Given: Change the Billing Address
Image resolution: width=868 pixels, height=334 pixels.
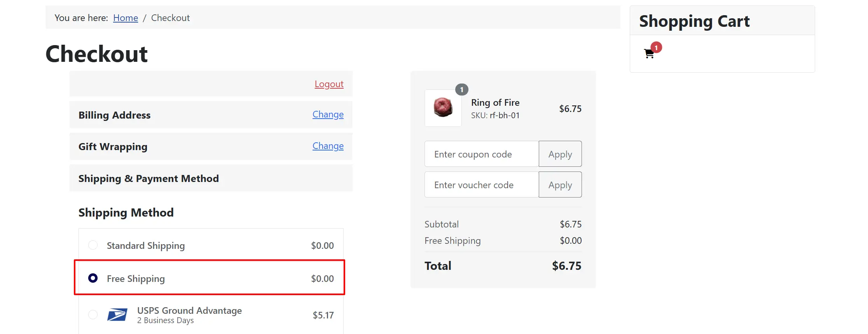Looking at the screenshot, I should [328, 114].
